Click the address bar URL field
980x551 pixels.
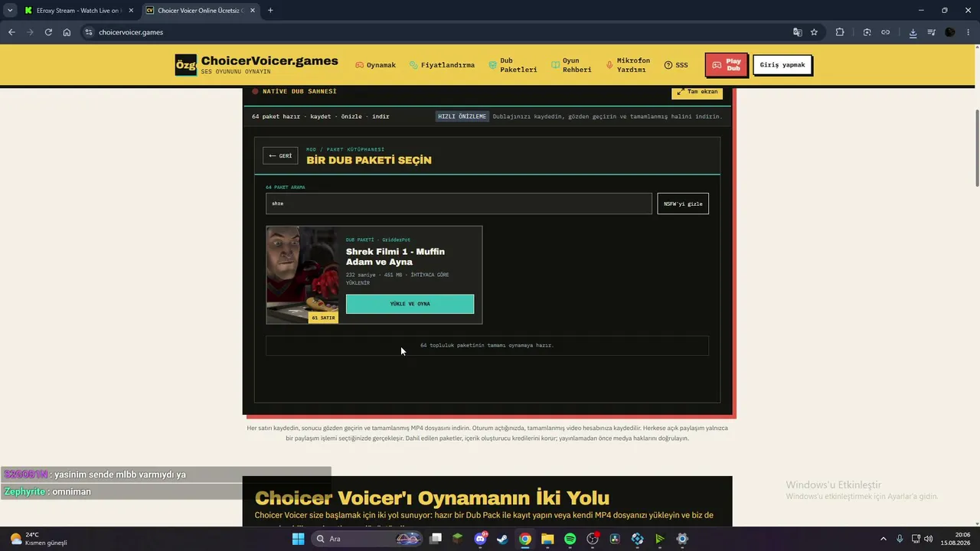(x=436, y=32)
